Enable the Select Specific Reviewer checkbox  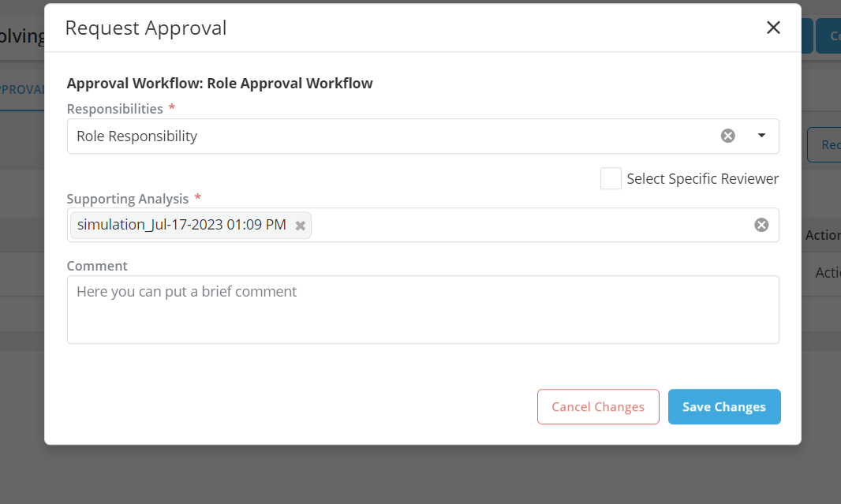pos(611,178)
